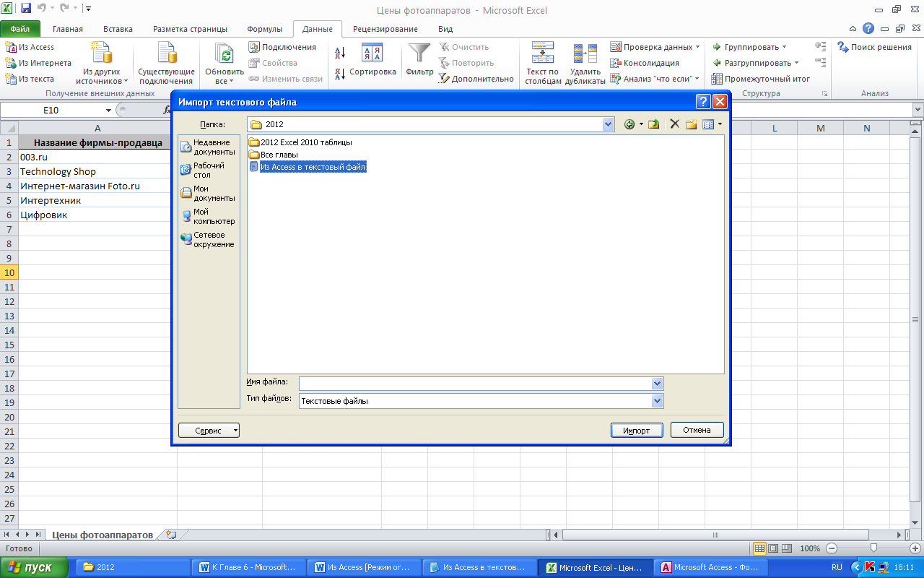Open the Сервис dropdown menu
The height and width of the screenshot is (578, 924).
[209, 430]
